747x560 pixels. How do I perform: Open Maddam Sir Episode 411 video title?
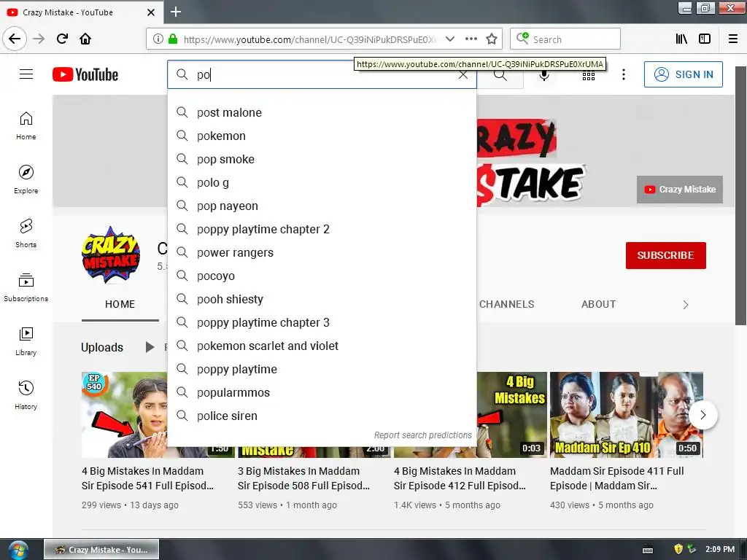[617, 478]
